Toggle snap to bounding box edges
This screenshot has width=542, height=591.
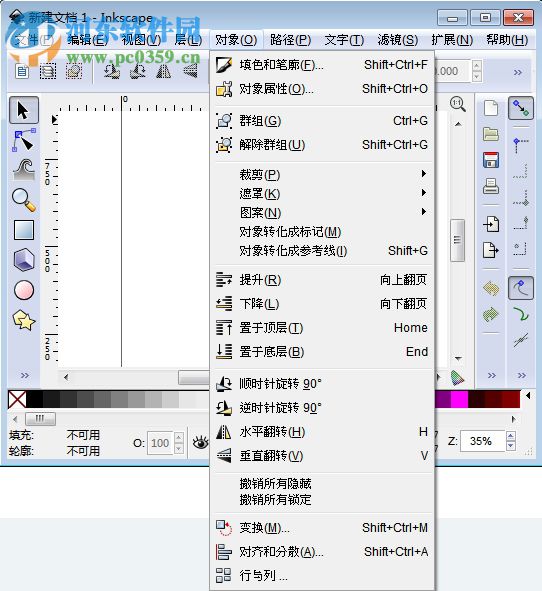pos(521,171)
